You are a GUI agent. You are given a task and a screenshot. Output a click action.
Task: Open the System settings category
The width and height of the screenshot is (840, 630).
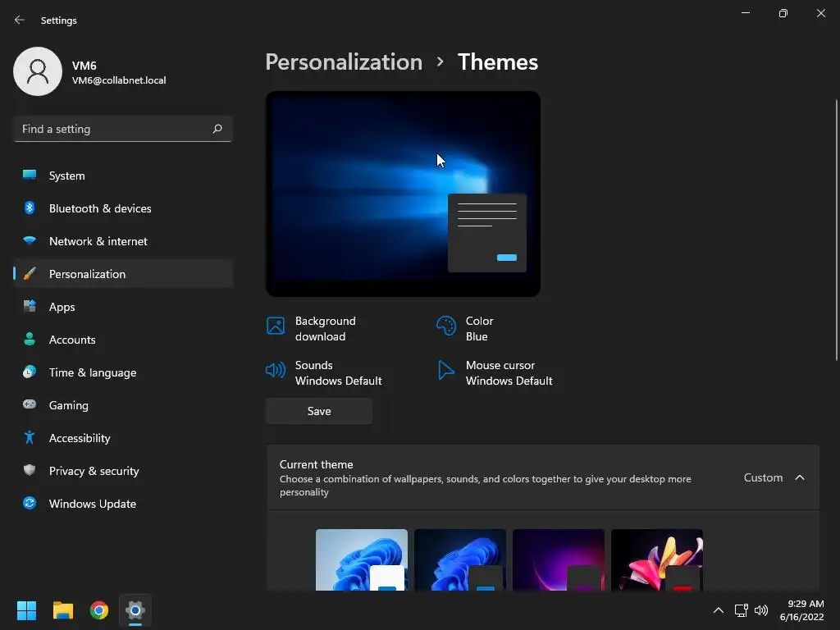tap(123, 176)
